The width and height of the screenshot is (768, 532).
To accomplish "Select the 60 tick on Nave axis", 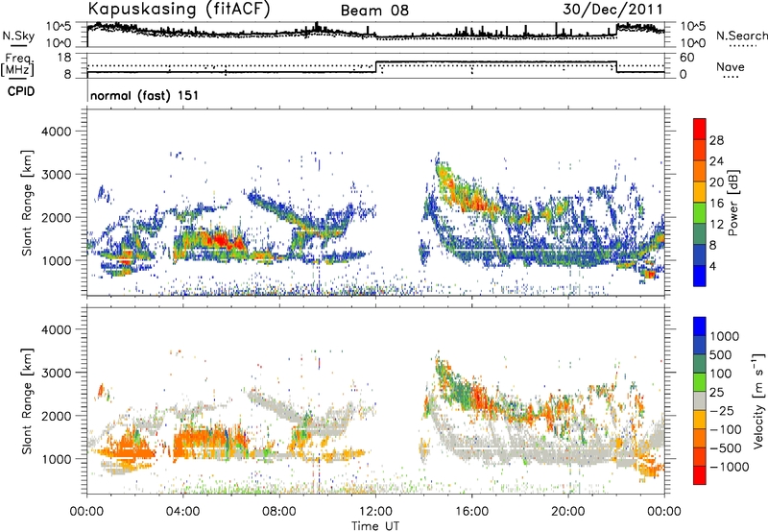I will [x=686, y=58].
